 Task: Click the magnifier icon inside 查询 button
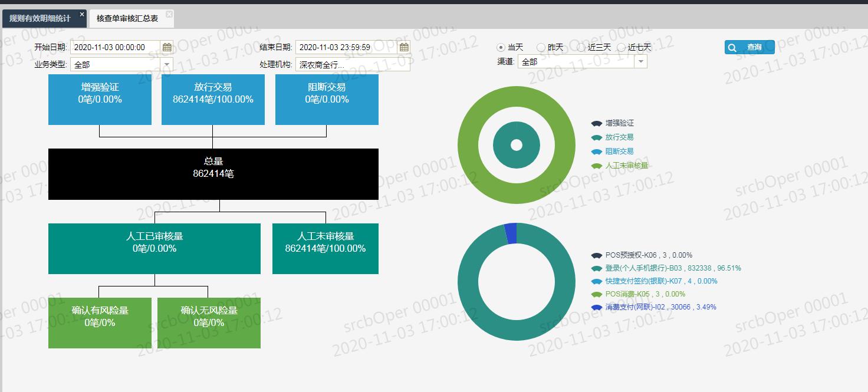click(x=733, y=47)
